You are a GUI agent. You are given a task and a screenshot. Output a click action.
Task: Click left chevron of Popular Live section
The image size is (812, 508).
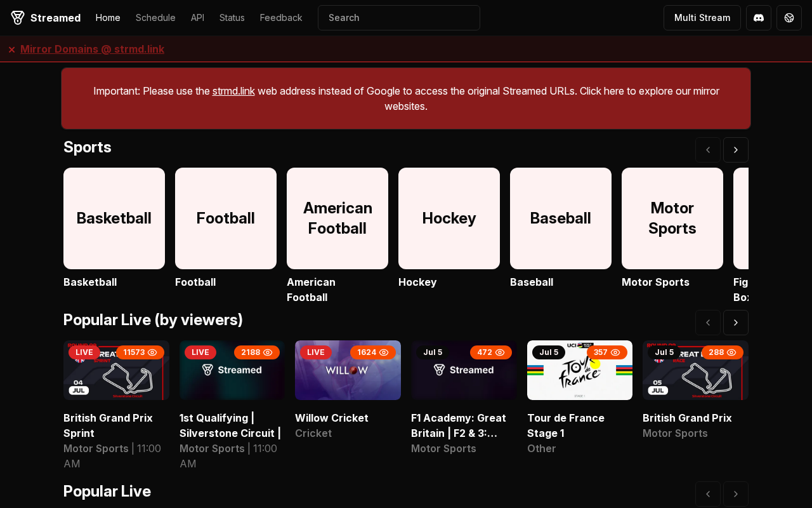(708, 494)
